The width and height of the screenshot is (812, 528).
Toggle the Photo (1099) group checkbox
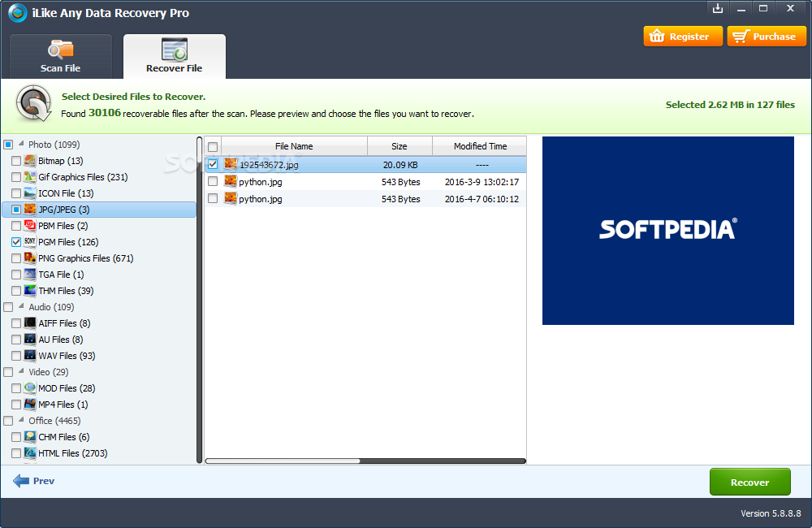pos(8,145)
